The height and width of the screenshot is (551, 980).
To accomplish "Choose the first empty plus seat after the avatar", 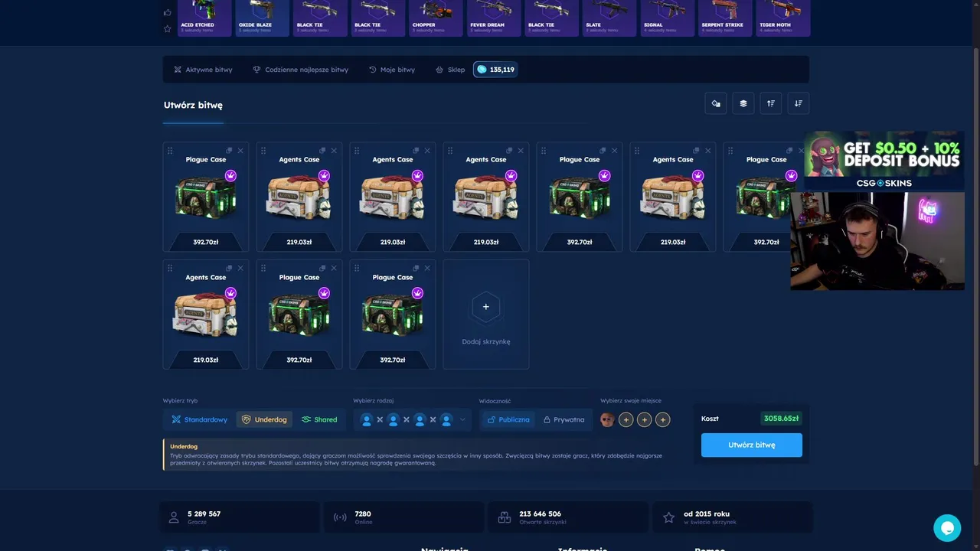I will coord(626,419).
